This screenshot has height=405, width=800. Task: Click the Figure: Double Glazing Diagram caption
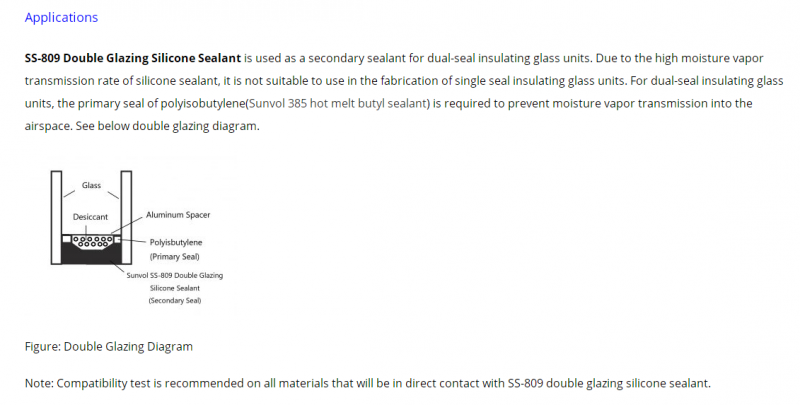(109, 347)
